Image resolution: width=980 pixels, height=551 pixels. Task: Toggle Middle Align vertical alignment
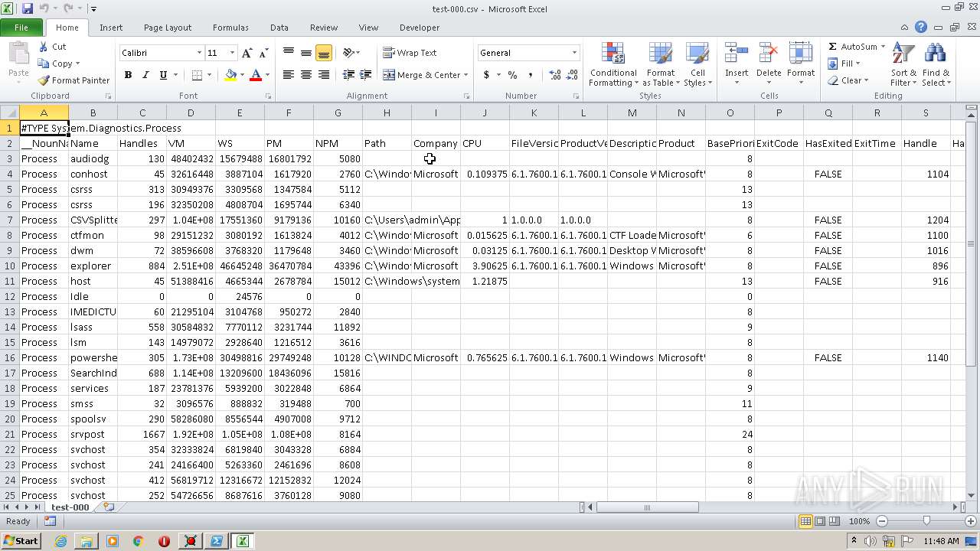tap(306, 53)
